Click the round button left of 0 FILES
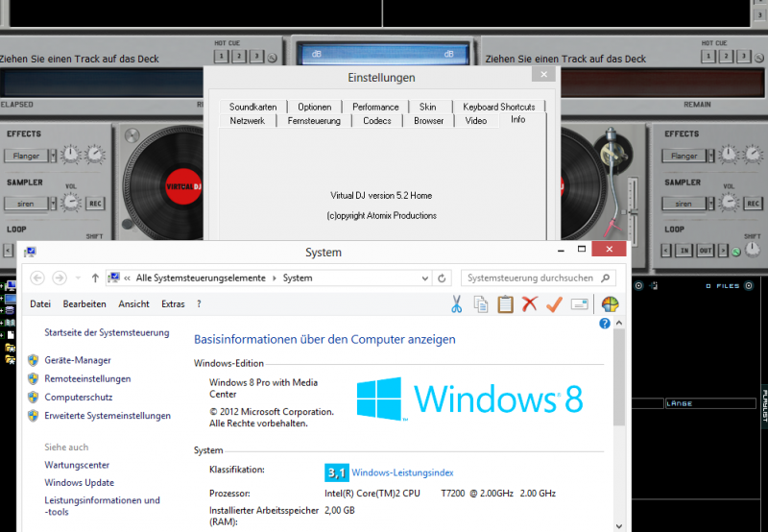The width and height of the screenshot is (768, 532). point(638,285)
